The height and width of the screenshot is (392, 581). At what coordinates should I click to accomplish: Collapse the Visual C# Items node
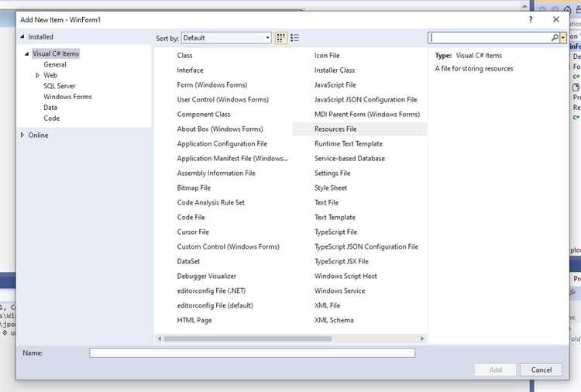(26, 53)
